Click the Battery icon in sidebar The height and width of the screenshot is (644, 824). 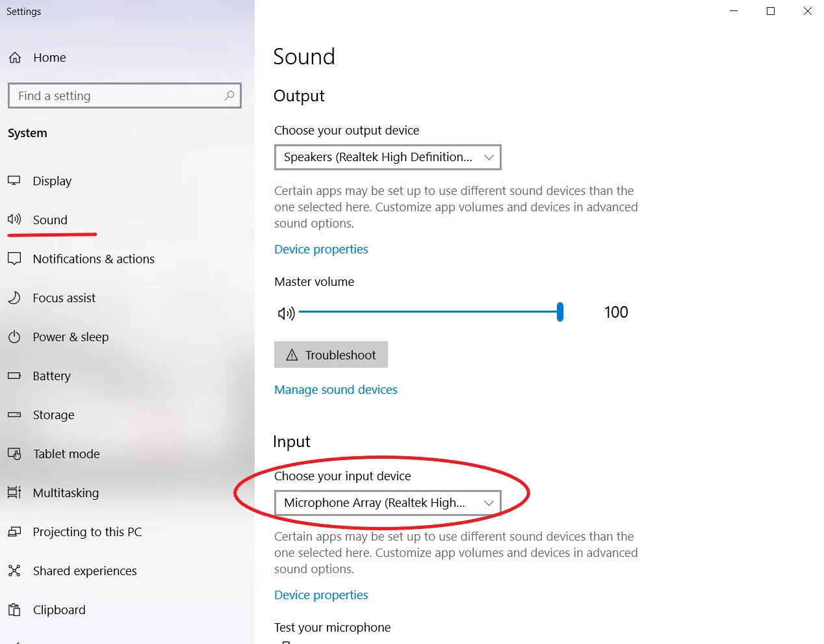(14, 376)
